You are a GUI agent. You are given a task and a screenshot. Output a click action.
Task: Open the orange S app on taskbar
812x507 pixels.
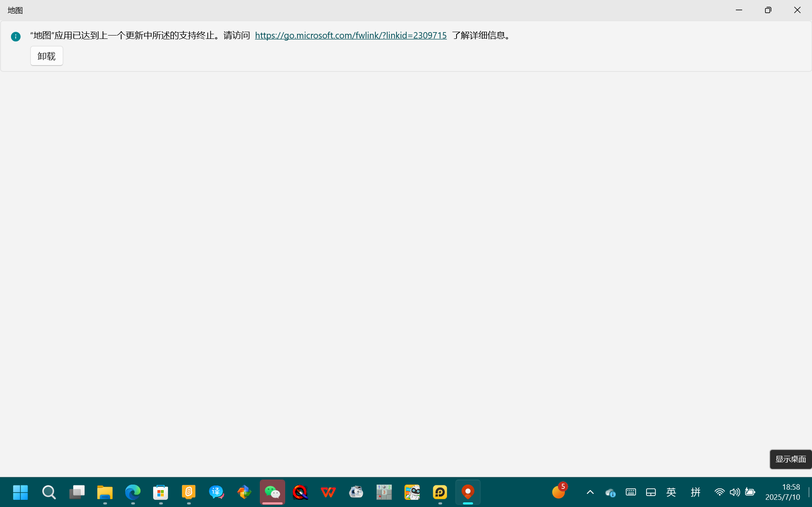[188, 492]
